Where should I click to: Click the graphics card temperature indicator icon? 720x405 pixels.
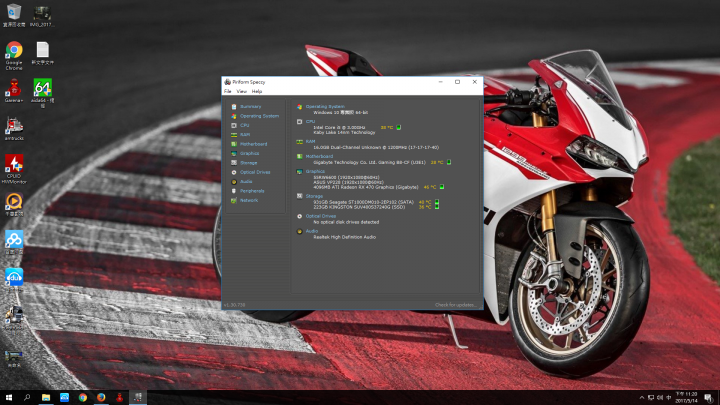pos(442,187)
